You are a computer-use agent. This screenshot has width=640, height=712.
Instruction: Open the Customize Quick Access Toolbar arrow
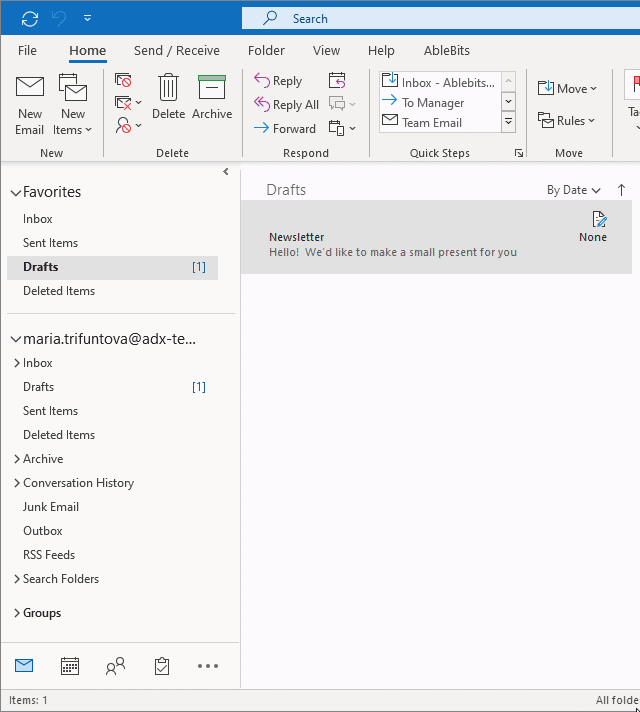tap(88, 18)
